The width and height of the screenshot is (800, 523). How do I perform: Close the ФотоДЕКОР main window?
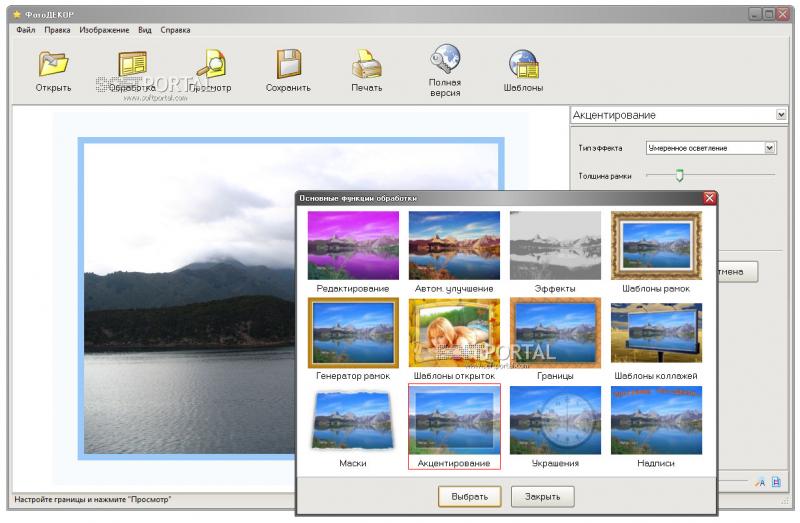point(783,14)
